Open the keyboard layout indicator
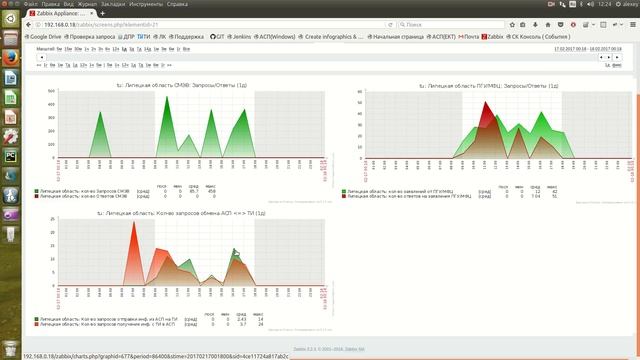Screen dimensions: 640x360 pos(573,4)
